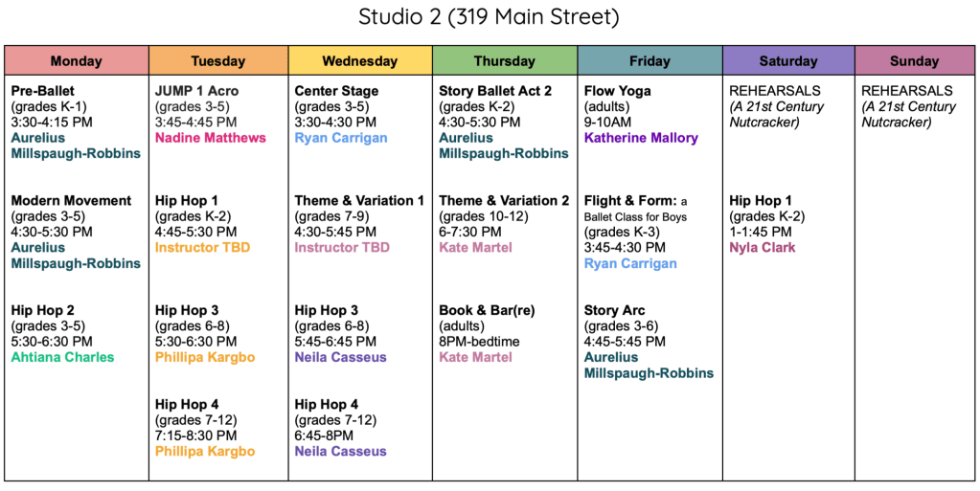Click instructor Katherine Mallory under Flow Yoga

641,138
